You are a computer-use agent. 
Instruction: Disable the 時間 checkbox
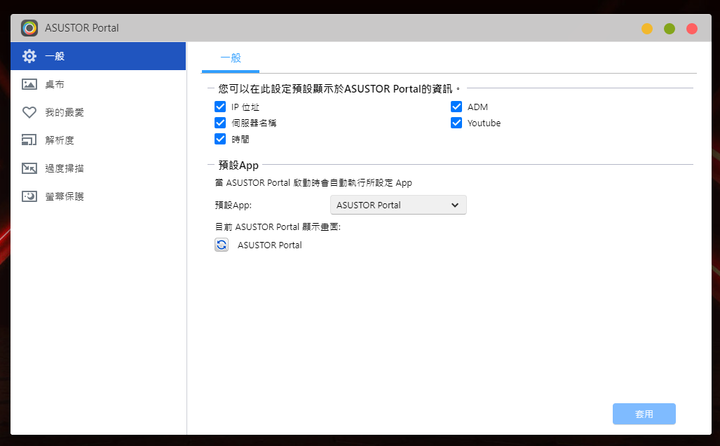[x=220, y=139]
